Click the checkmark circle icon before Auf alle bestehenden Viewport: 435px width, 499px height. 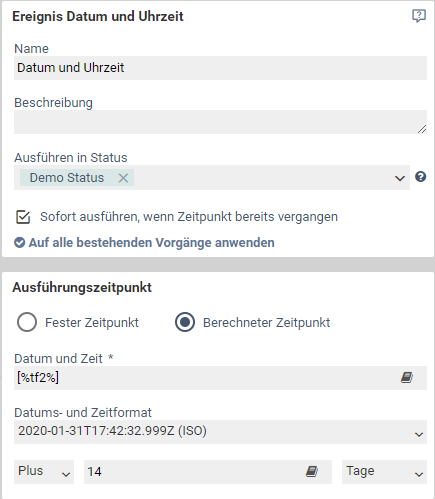19,243
